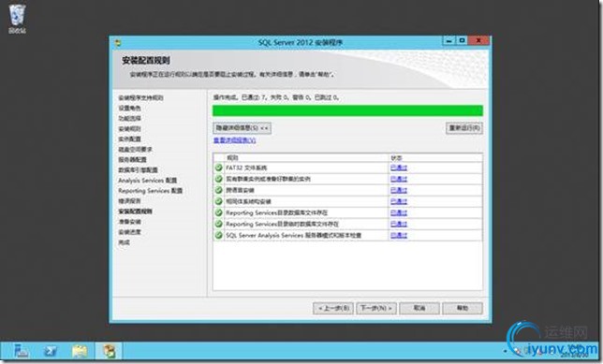
Task: Open 已通过 link for 相同体系结构安装 rule
Action: click(x=399, y=201)
